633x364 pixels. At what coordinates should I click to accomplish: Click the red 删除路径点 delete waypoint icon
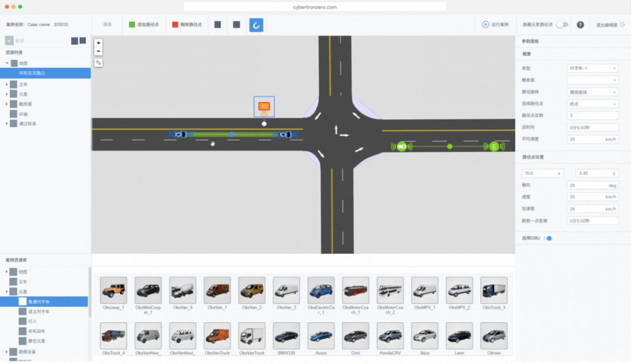[x=175, y=25]
